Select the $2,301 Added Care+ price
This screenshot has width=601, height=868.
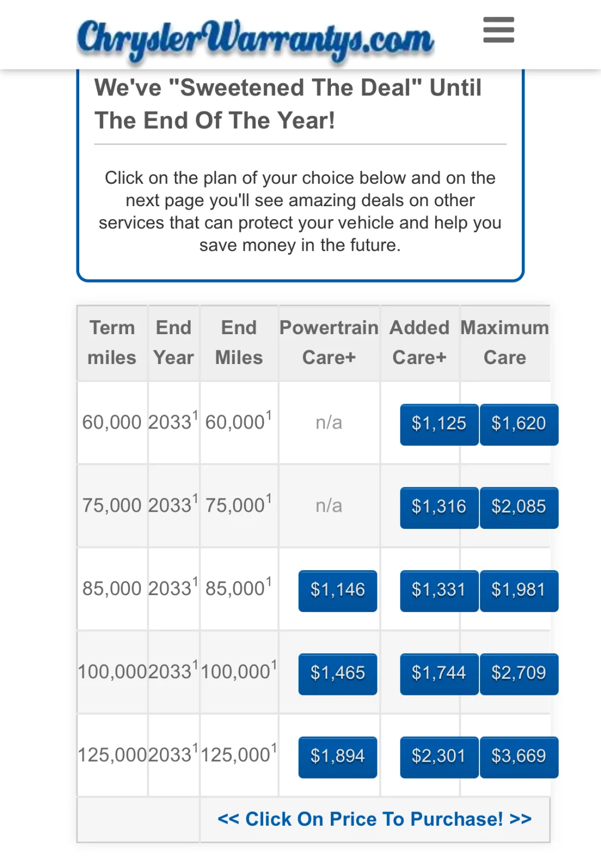click(x=439, y=757)
